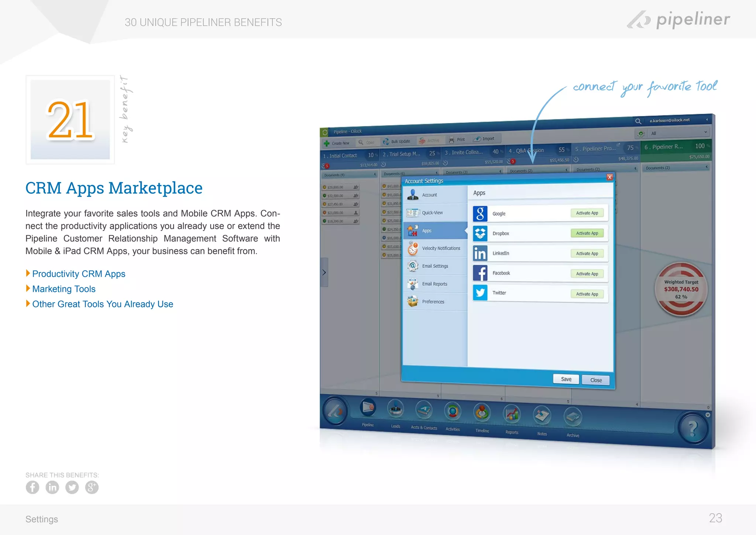This screenshot has height=535, width=756.
Task: Collapse Documents (2) under Q&A Session column
Action: coord(566,170)
